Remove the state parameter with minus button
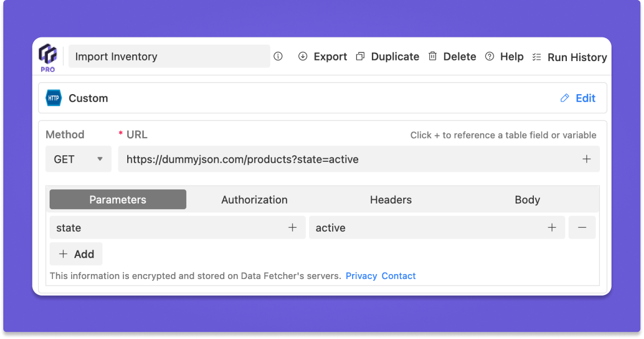 (582, 227)
